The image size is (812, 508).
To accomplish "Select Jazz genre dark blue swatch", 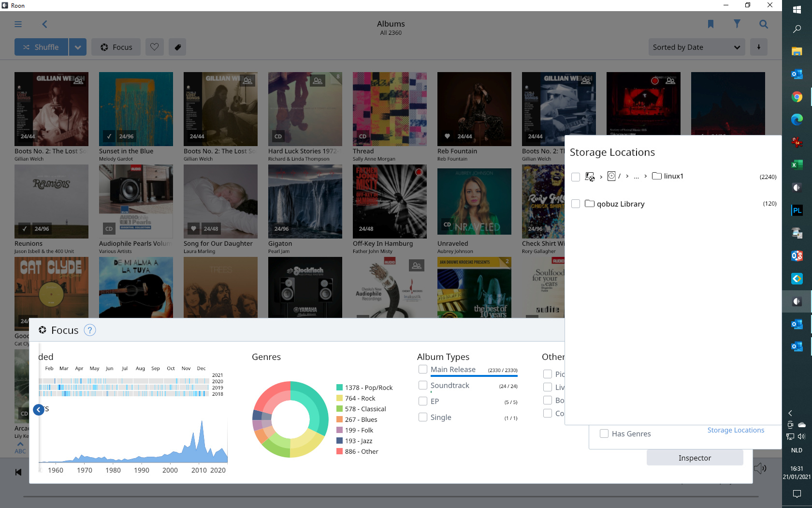I will [339, 441].
